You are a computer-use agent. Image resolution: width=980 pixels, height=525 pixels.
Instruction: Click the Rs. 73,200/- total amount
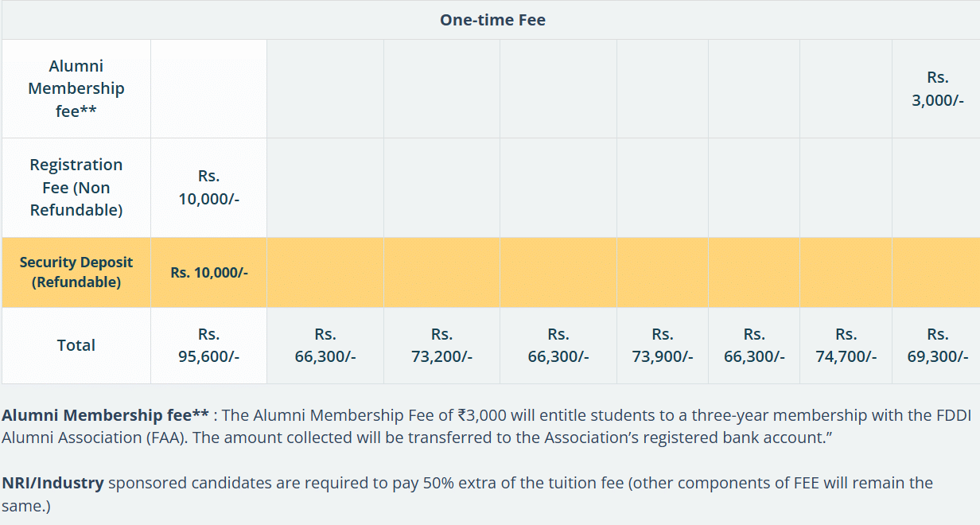tap(441, 345)
